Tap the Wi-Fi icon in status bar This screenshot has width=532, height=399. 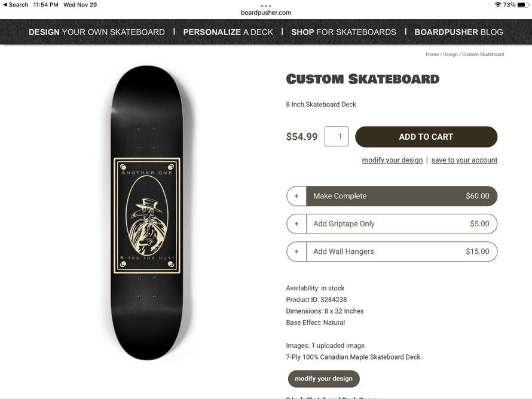[x=497, y=5]
